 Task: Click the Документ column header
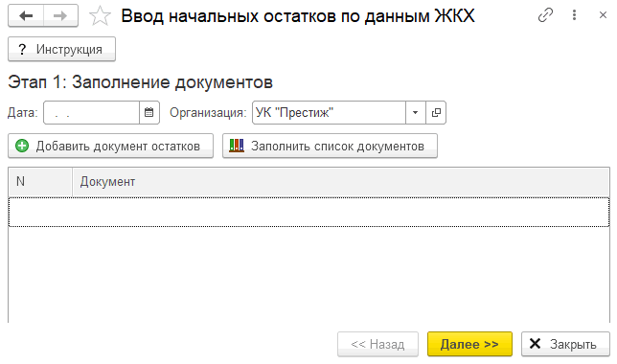pyautogui.click(x=341, y=182)
